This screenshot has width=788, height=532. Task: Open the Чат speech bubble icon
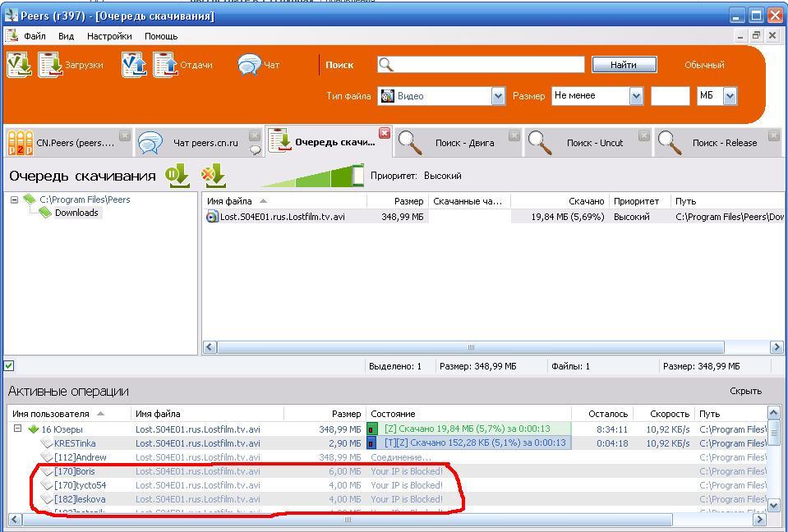(x=249, y=65)
